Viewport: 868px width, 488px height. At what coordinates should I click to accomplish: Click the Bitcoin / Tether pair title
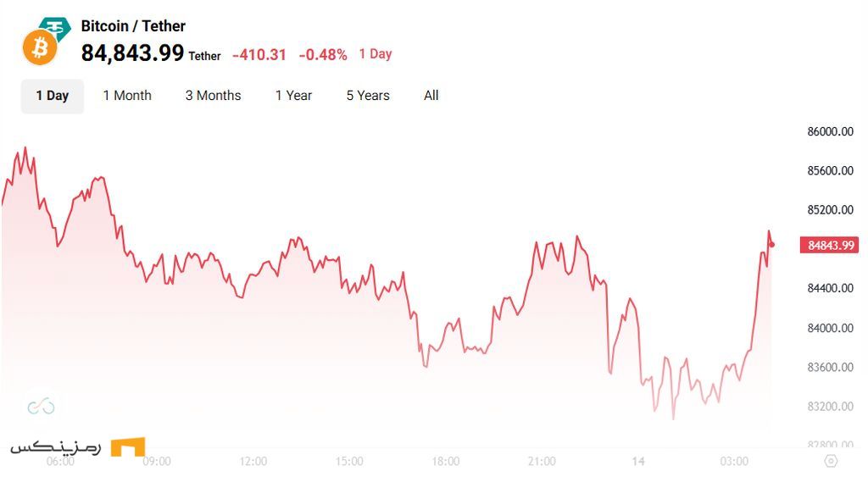(133, 26)
